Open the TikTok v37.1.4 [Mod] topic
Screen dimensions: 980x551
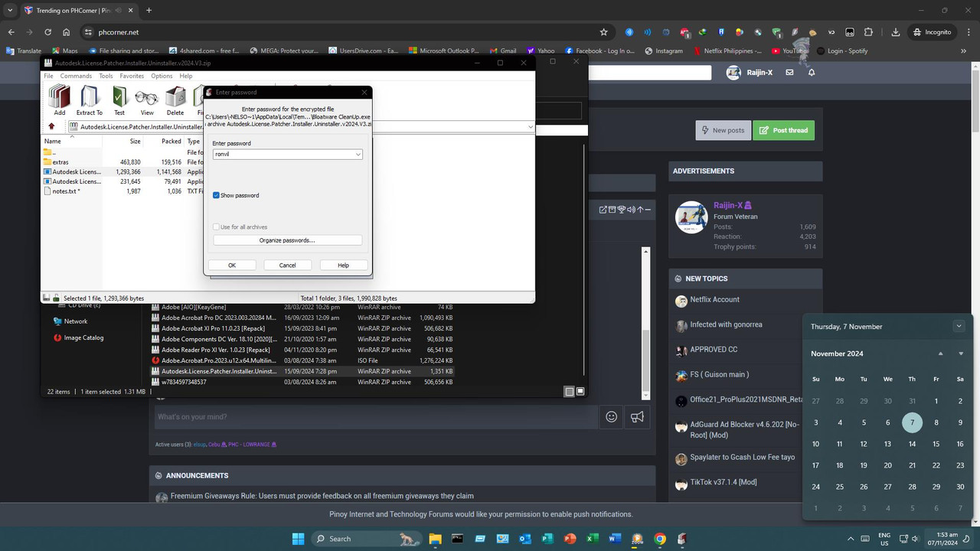[x=723, y=482]
